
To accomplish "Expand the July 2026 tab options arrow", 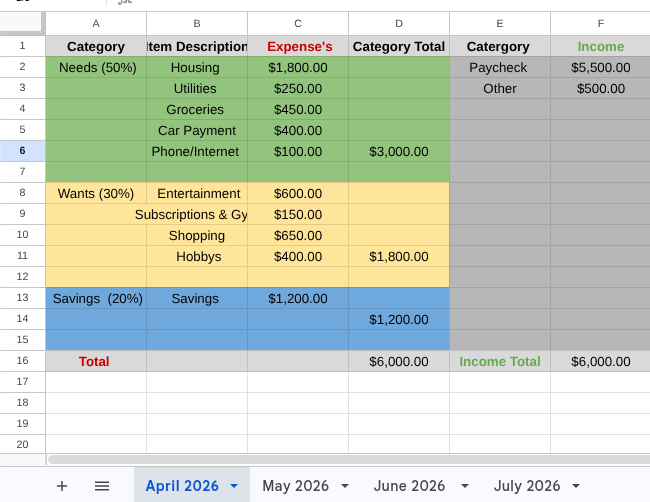I will point(576,486).
